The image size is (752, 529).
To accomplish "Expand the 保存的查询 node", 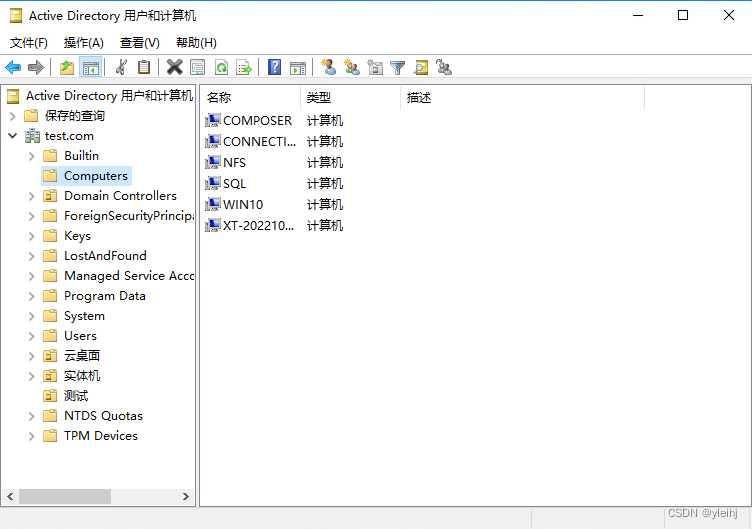I will click(13, 116).
